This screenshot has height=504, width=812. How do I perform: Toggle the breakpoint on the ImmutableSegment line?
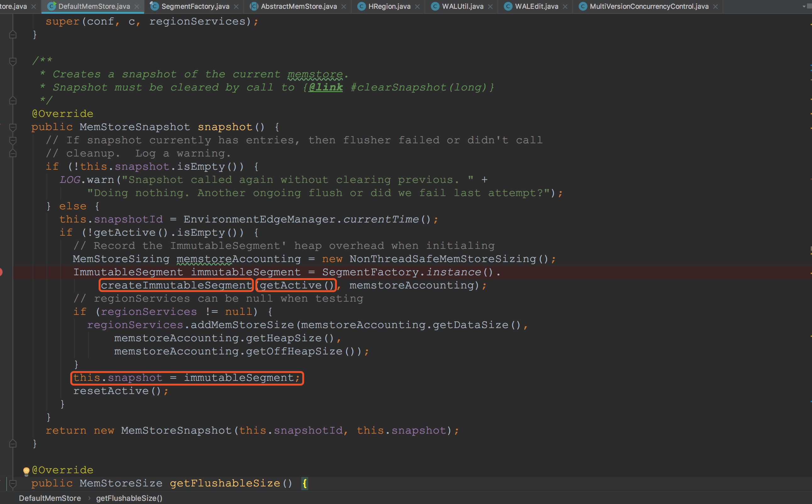click(1, 272)
